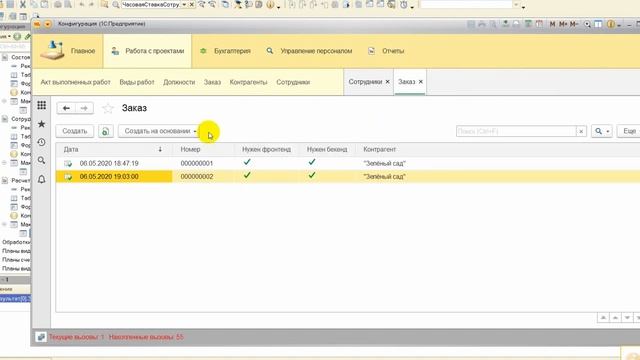Click the clock icon in Configurator toolbar
Screen dimensions: 640x360
click(x=404, y=4)
